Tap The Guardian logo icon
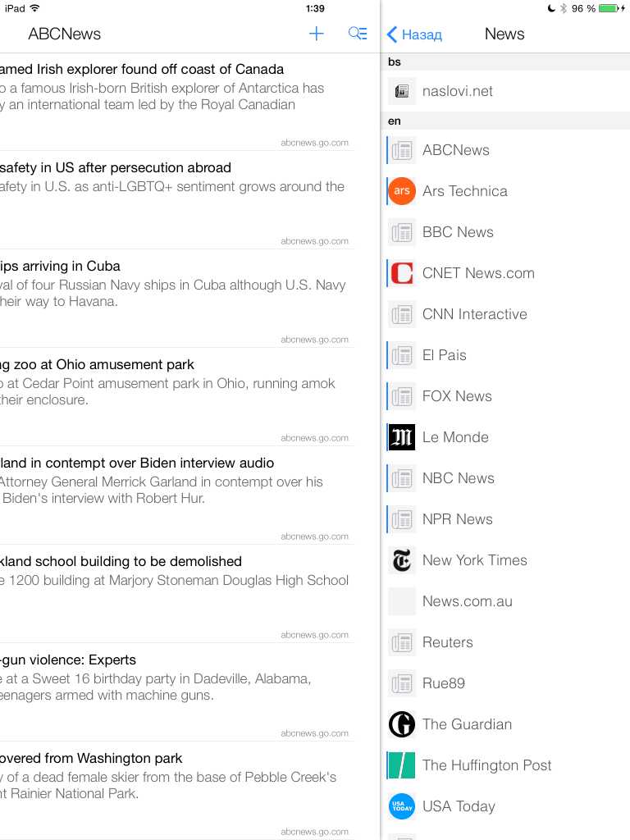Image resolution: width=630 pixels, height=840 pixels. [402, 724]
